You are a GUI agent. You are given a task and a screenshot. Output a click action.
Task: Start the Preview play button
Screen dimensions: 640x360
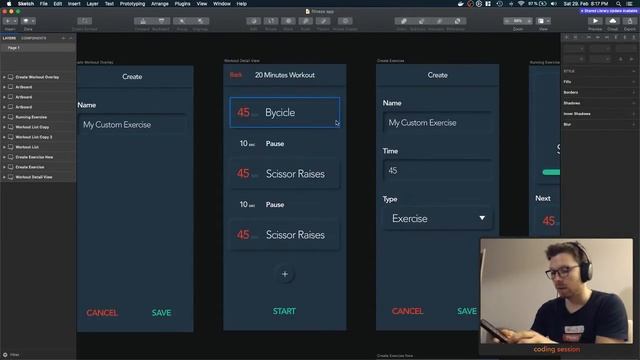pyautogui.click(x=595, y=21)
